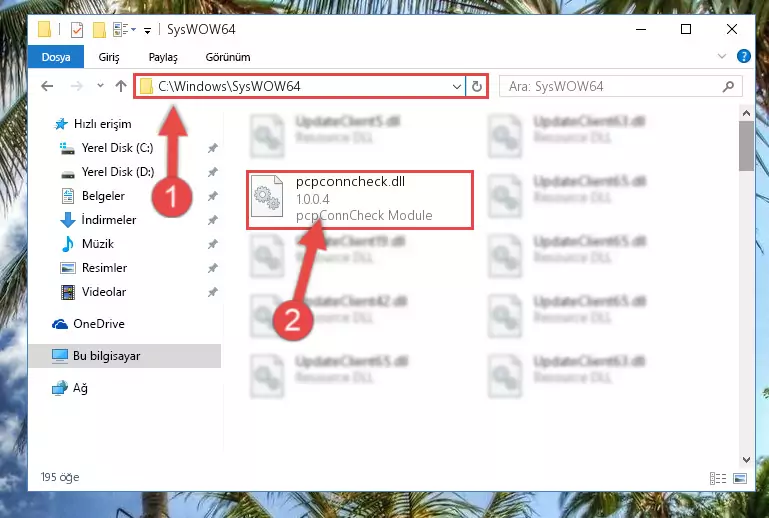Expand the ribbon with the chevron
Screen dimensions: 769x518
click(721, 56)
